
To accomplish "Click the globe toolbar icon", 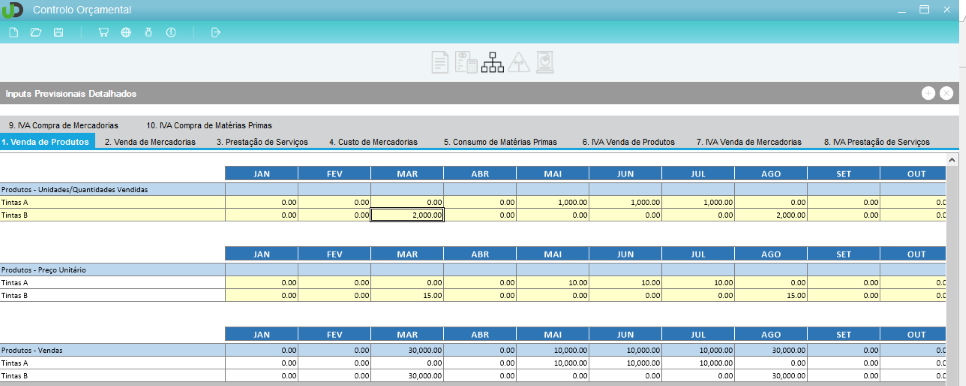I will (x=126, y=33).
